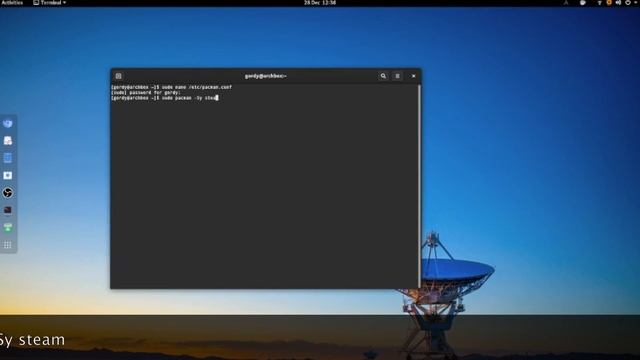Click the 'sudo pacman -Sy stea' command line
This screenshot has height=360, width=640.
[x=189, y=98]
